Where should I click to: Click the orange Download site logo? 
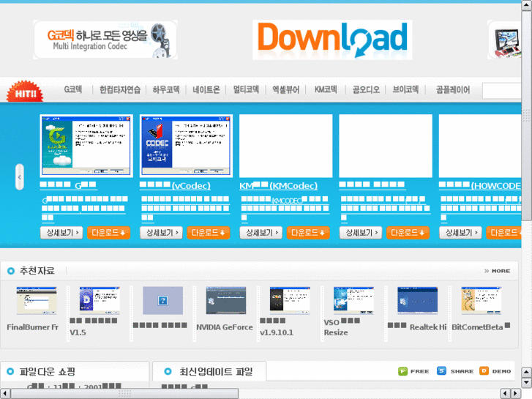click(x=332, y=40)
